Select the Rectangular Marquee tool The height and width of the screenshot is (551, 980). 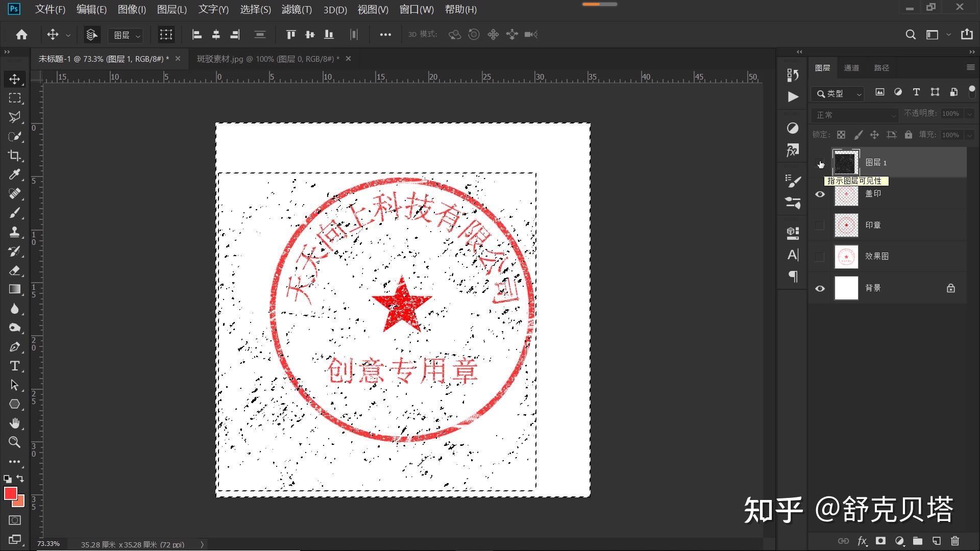click(x=14, y=98)
